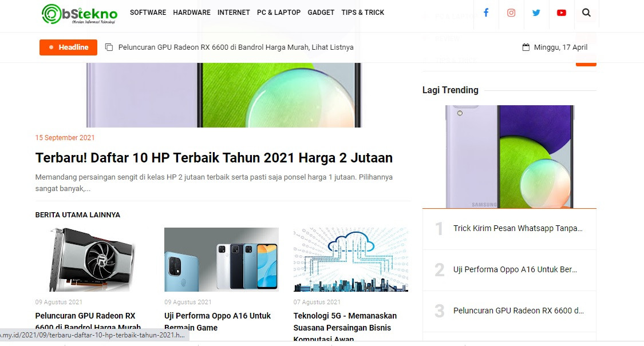Image resolution: width=644 pixels, height=346 pixels.
Task: Open the Instagram social icon
Action: [x=511, y=13]
